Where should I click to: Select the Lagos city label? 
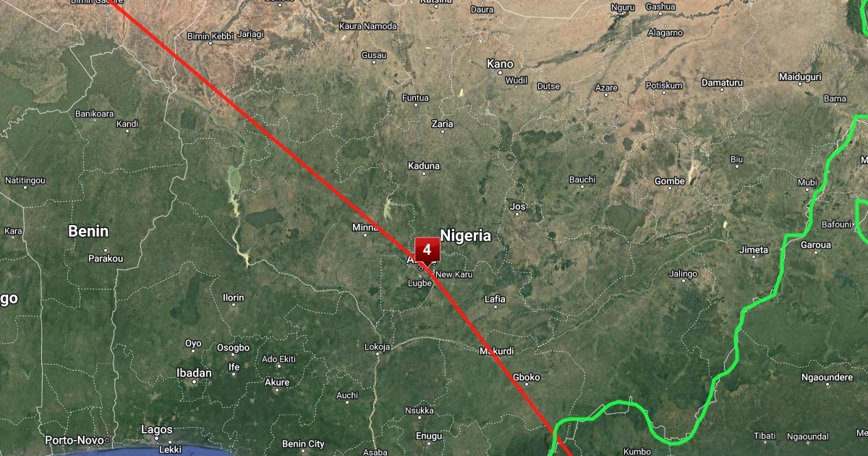[x=157, y=430]
